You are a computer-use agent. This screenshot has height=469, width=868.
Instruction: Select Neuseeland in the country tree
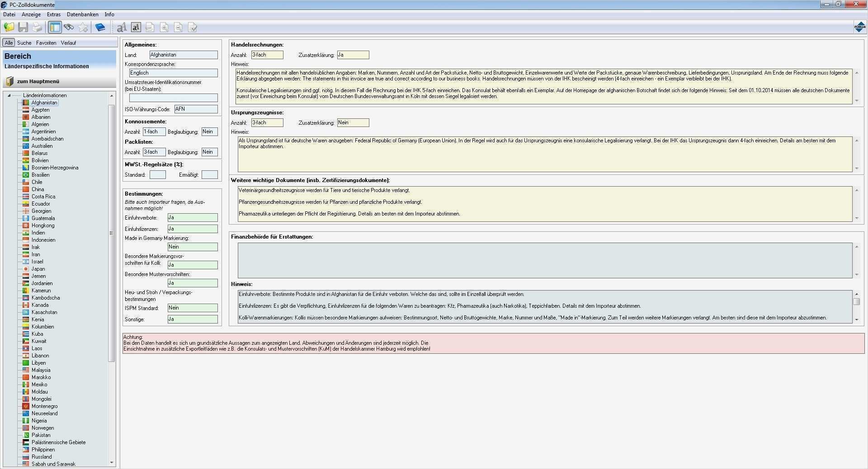tap(45, 413)
